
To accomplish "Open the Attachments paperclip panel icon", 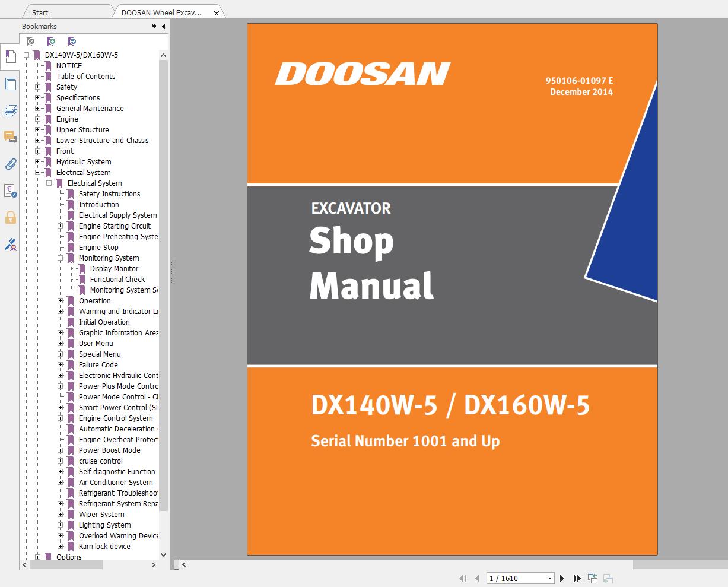I will point(10,164).
